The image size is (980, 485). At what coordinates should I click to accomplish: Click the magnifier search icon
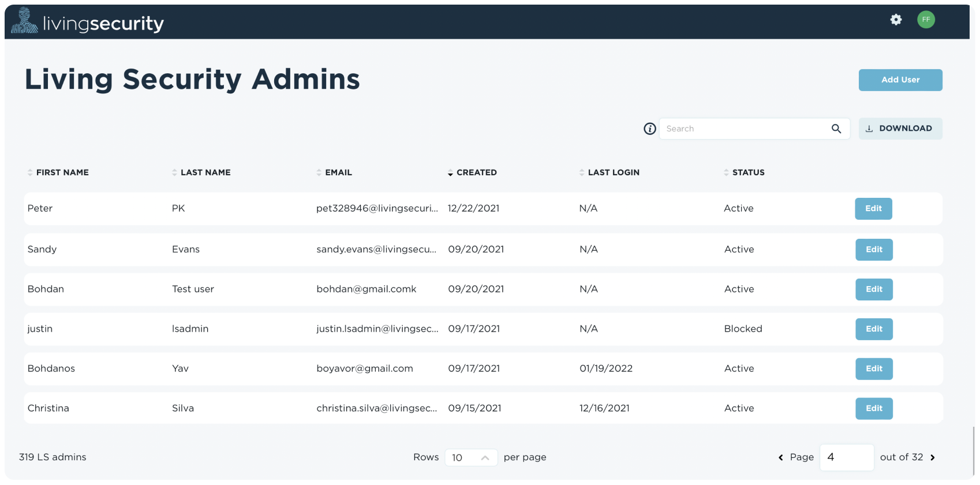point(836,129)
